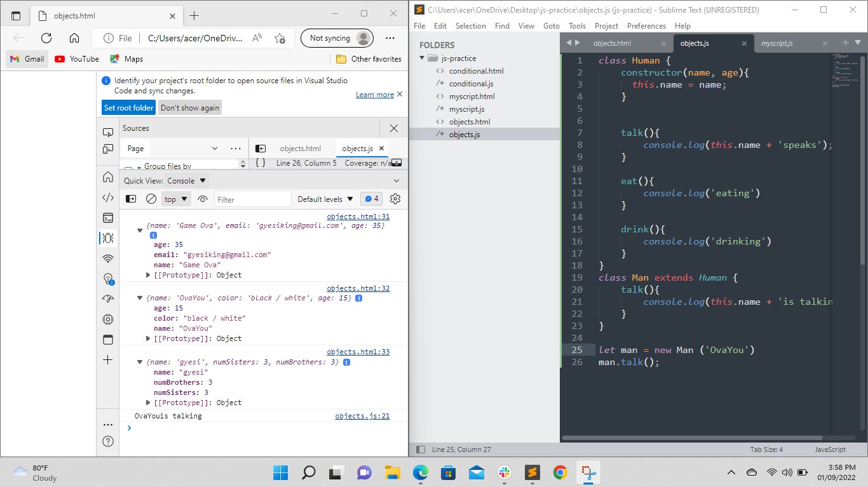
Task: Clear the console with the ban icon
Action: click(151, 199)
